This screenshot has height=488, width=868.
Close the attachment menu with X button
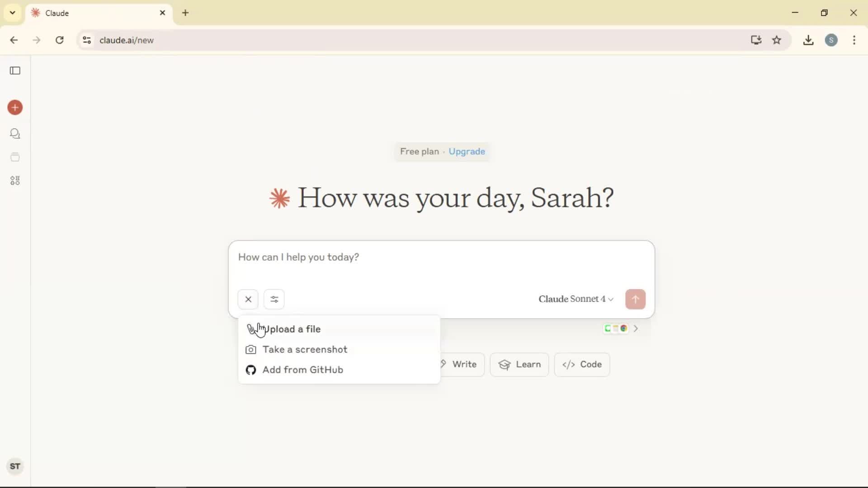point(248,299)
